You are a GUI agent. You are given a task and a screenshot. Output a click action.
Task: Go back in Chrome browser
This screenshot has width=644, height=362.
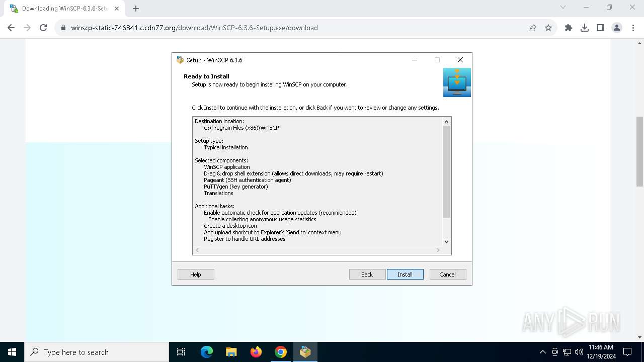[x=11, y=28]
